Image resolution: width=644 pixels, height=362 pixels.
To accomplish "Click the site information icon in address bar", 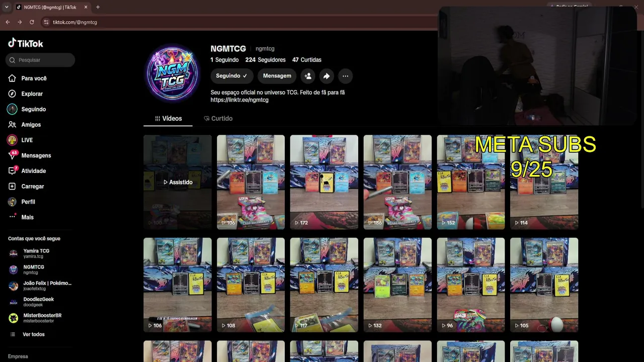I will pyautogui.click(x=46, y=22).
